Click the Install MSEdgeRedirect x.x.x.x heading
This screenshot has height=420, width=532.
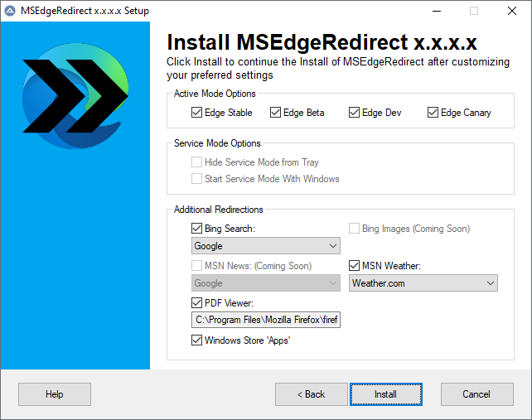(x=322, y=42)
